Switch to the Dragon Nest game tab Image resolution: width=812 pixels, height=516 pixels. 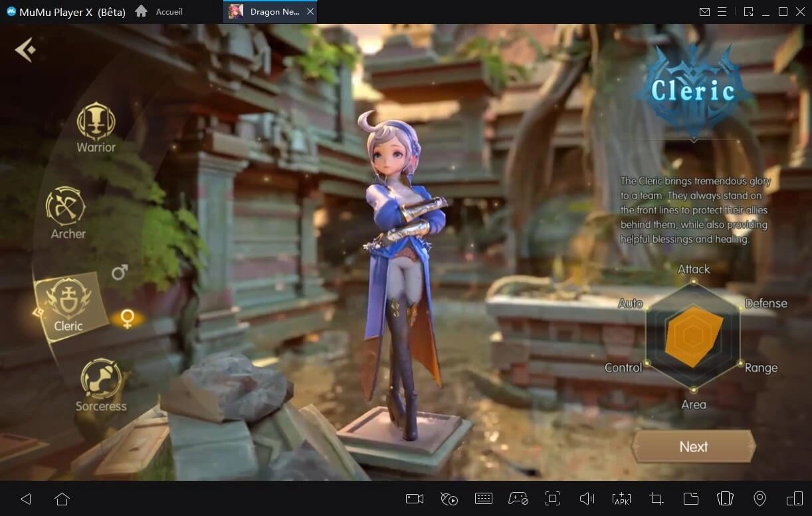(268, 11)
